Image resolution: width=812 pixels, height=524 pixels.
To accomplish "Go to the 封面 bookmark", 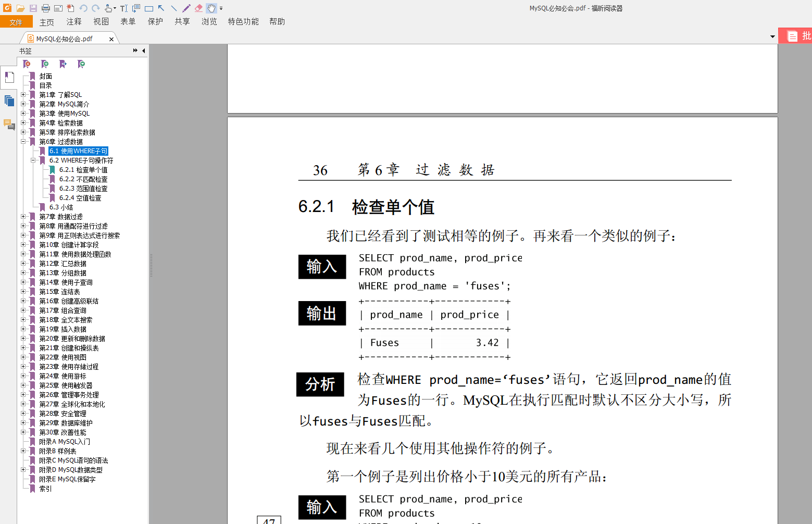I will click(x=46, y=76).
